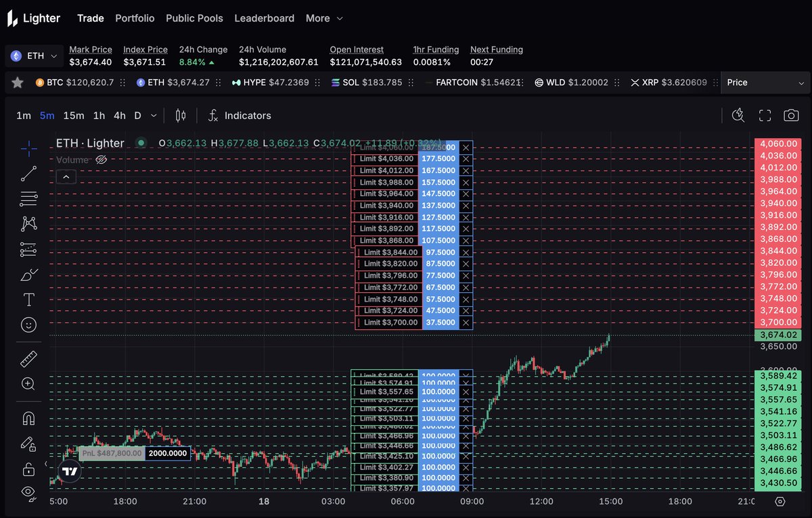812x518 pixels.
Task: Select BTC in the ticker bar
Action: click(x=75, y=83)
